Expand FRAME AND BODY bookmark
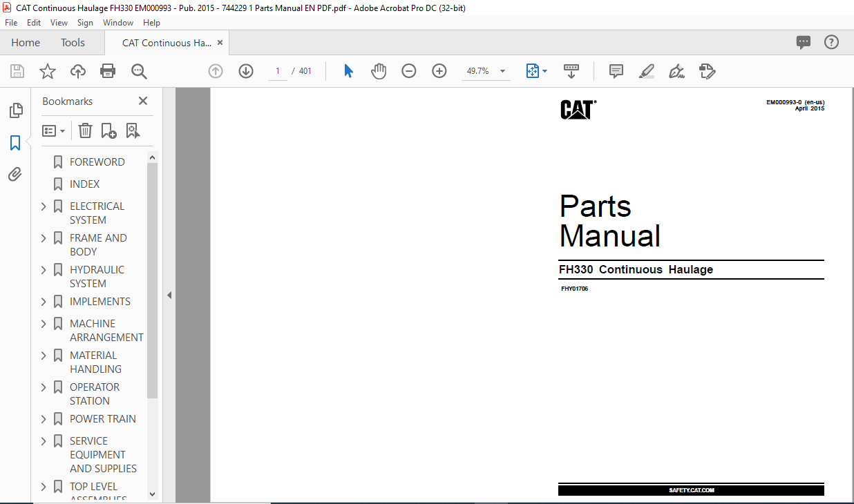The width and height of the screenshot is (854, 504). point(44,238)
